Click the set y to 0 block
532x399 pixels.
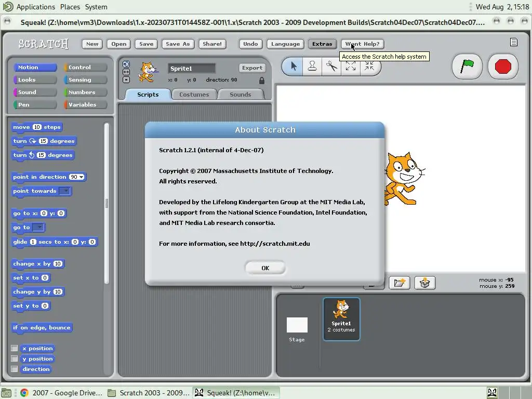31,305
